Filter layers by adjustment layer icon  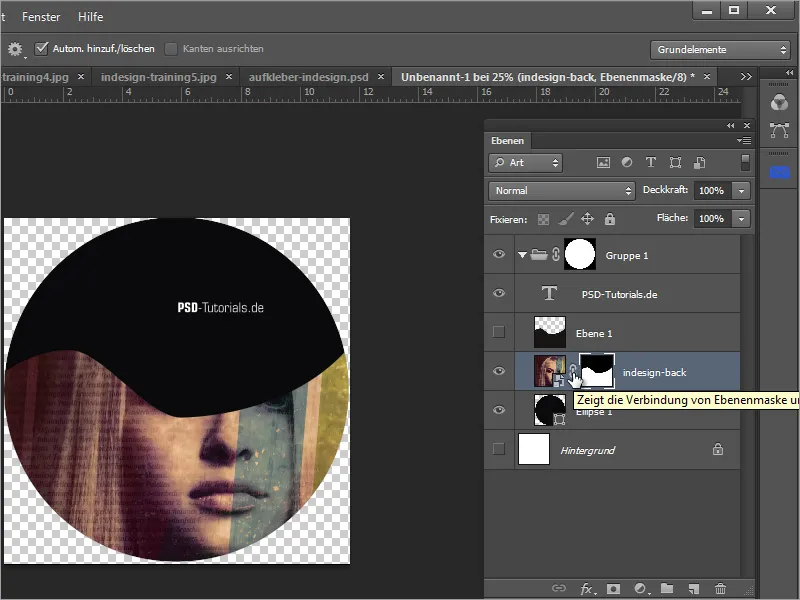pos(627,162)
